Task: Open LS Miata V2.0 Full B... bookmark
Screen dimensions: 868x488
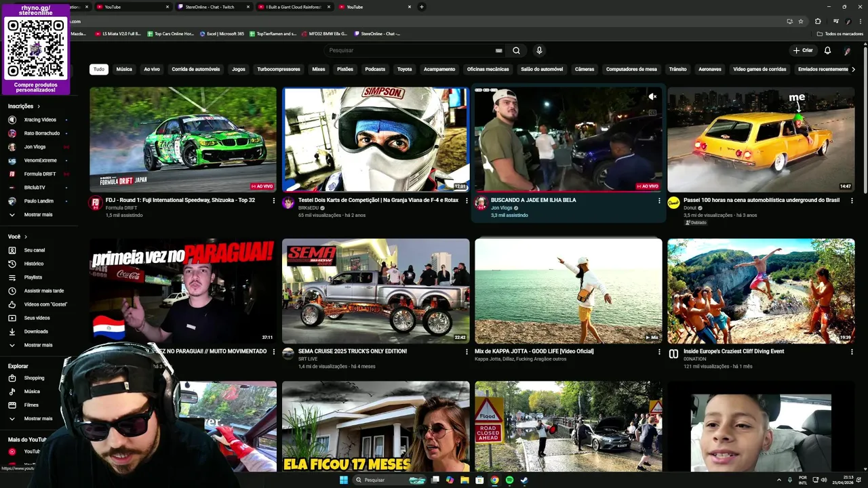Action: point(118,33)
